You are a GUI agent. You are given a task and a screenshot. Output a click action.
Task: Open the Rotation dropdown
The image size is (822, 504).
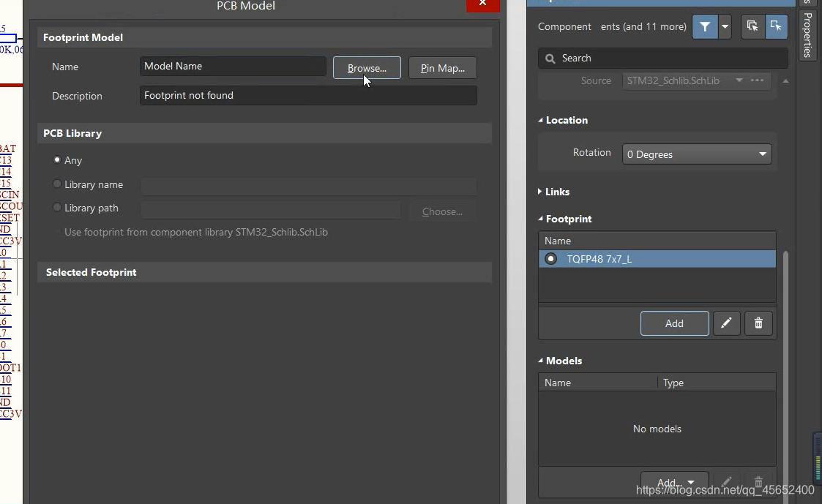click(x=696, y=154)
